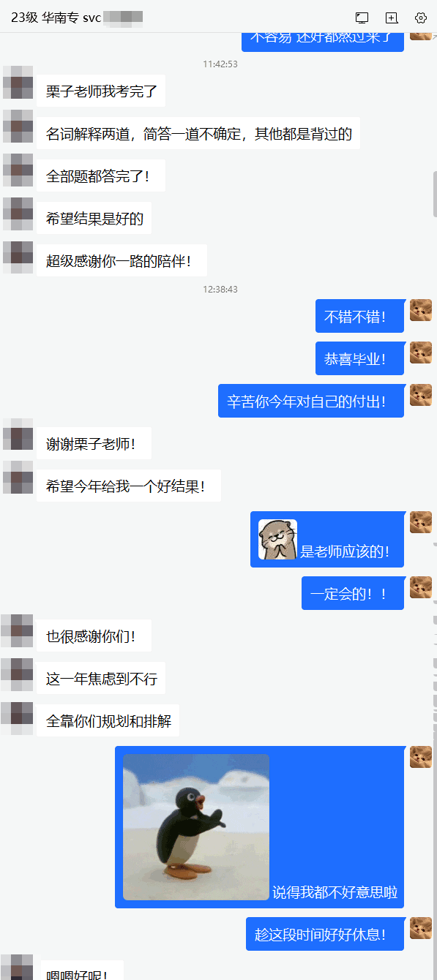Click the avatar next to 一定会的!!
437x980 pixels.
pos(421,587)
